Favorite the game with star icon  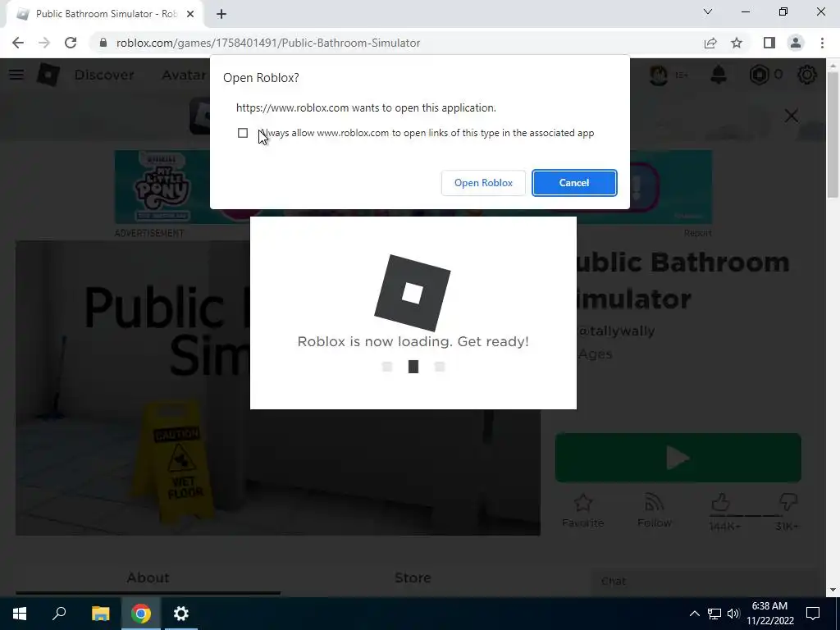pyautogui.click(x=583, y=511)
